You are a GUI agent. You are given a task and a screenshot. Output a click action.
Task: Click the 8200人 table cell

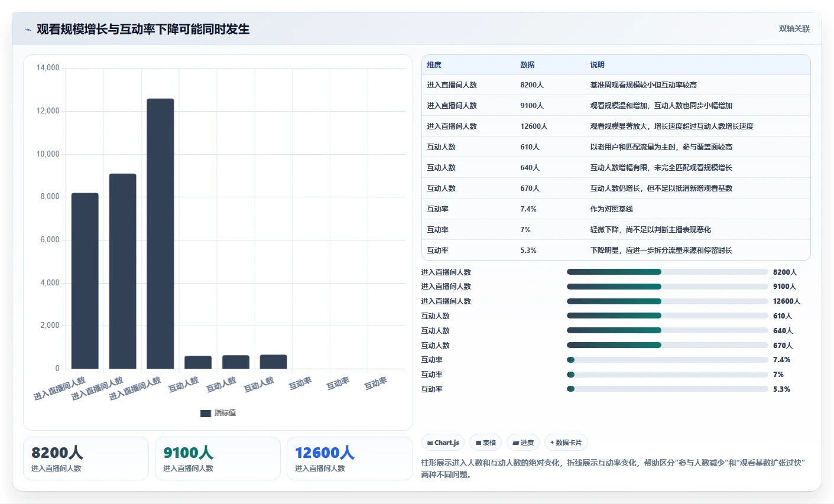click(x=532, y=85)
